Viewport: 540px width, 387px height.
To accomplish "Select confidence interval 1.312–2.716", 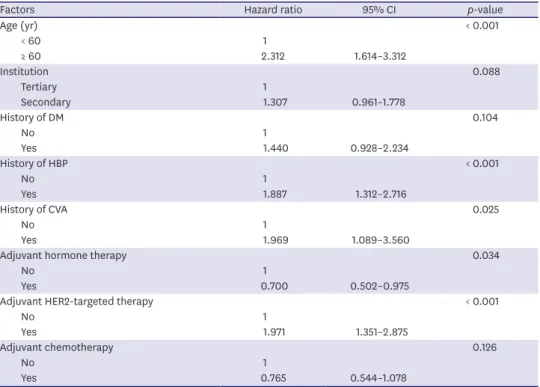I will coord(381,194).
